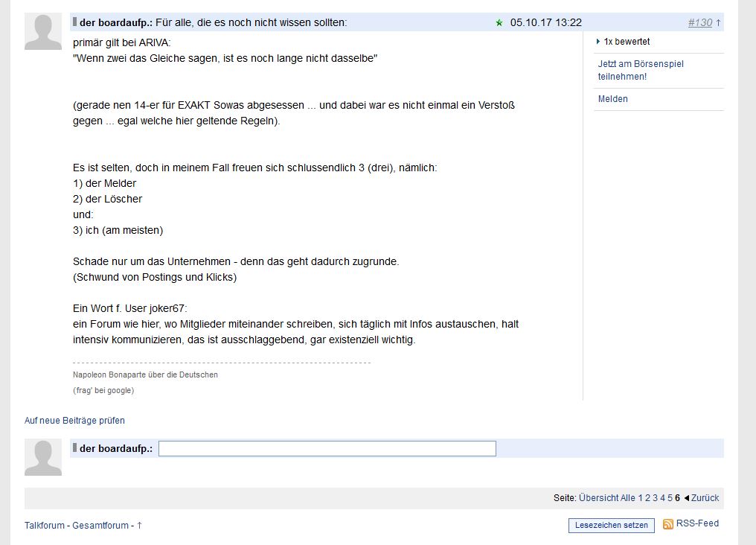This screenshot has width=756, height=545.
Task: Click the orange RSS-Feed icon
Action: 668,524
